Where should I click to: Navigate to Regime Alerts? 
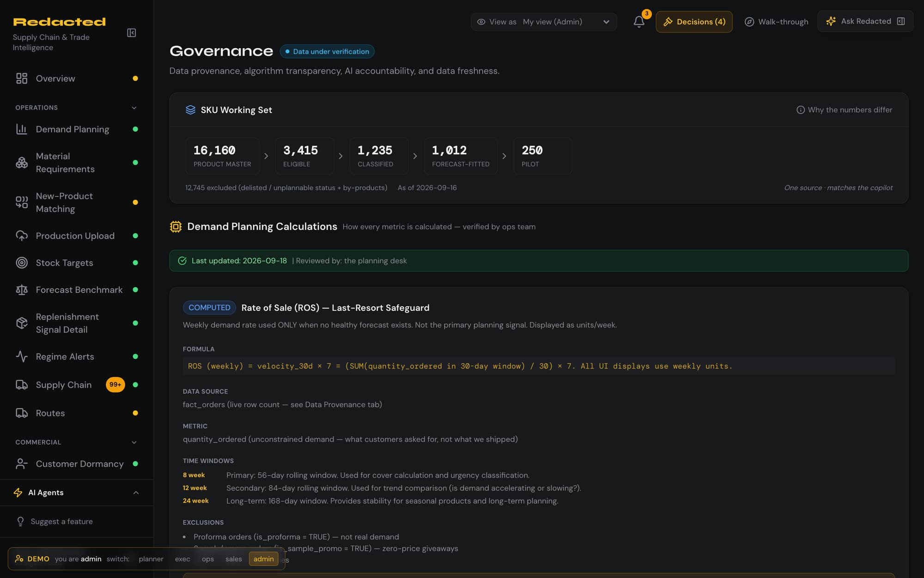pos(77,357)
